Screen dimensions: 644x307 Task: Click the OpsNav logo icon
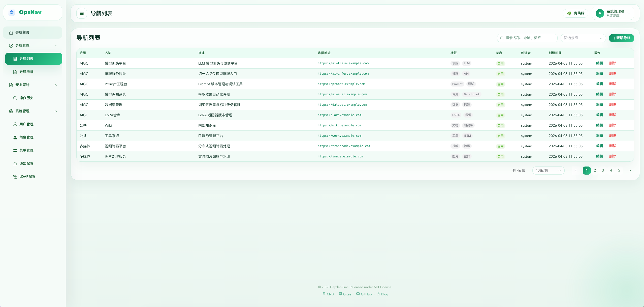click(12, 12)
